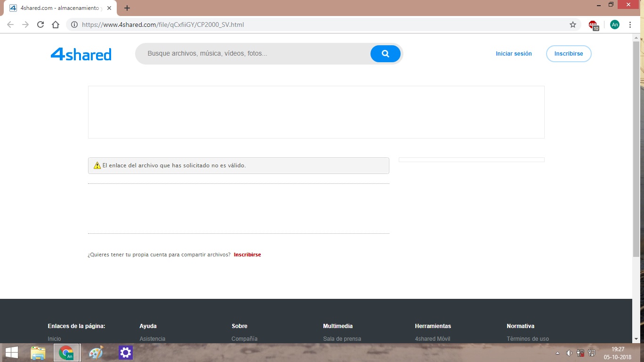Screen dimensions: 644x362
Task: View site information icon in address bar
Action: 74,25
